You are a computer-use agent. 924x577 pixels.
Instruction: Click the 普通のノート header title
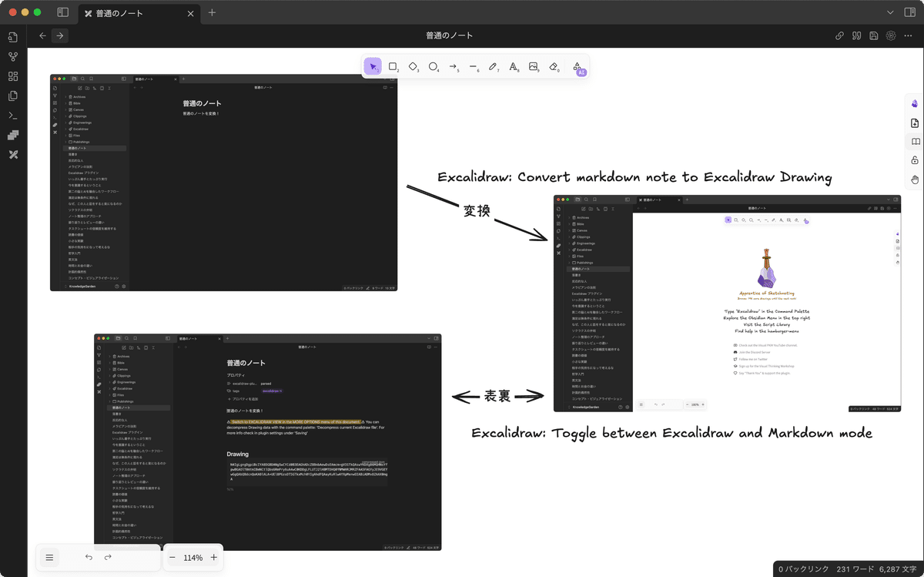tap(450, 35)
